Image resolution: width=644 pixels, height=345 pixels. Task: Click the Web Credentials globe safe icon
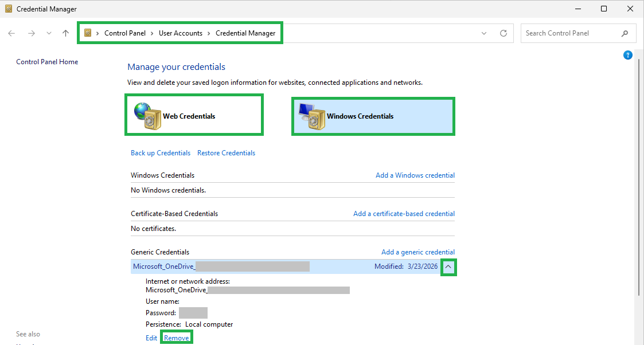(147, 116)
